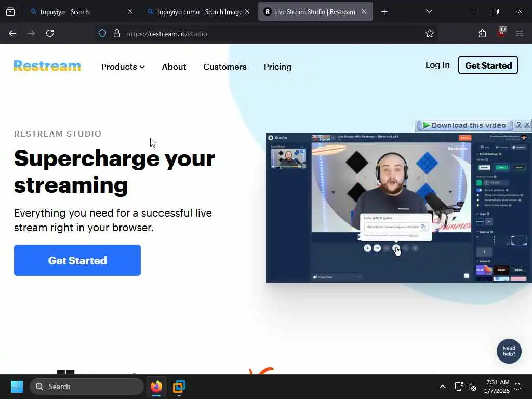Click the Restream Studio demo video preview
Screen dimensions: 532x399
398,208
